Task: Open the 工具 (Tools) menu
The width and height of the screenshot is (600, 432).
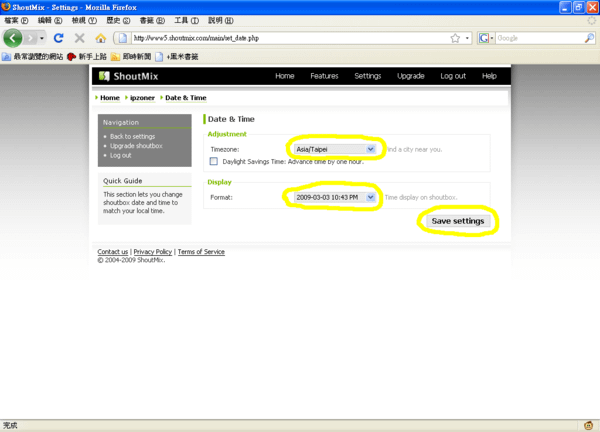Action: click(x=186, y=21)
